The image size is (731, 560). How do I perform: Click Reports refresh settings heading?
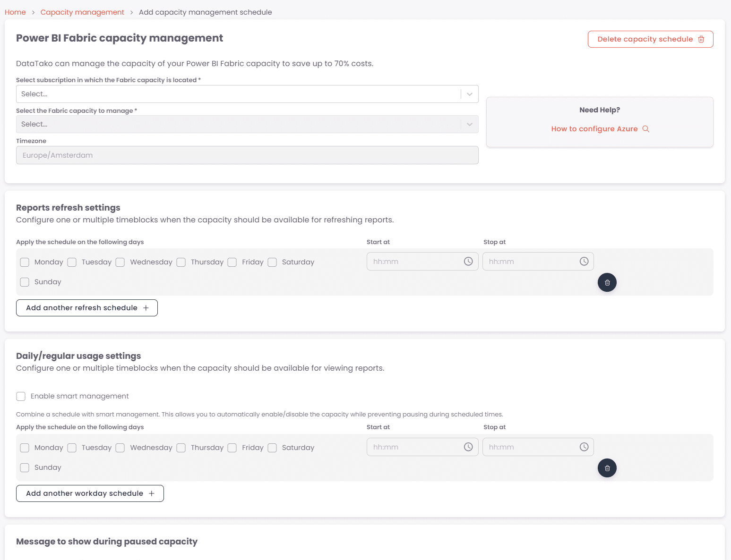(68, 208)
